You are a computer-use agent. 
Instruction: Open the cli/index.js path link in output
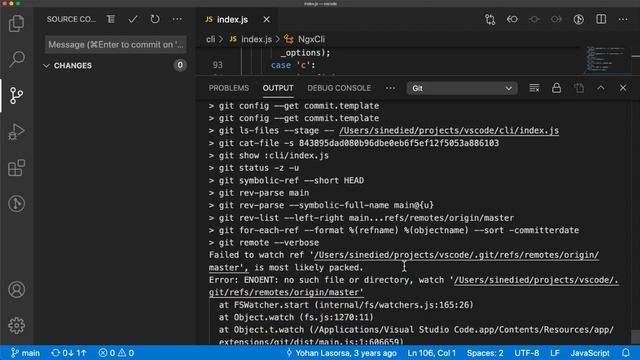click(449, 131)
